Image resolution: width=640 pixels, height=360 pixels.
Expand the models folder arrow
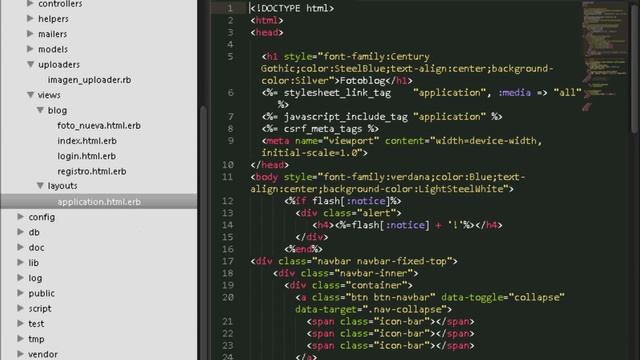30,49
